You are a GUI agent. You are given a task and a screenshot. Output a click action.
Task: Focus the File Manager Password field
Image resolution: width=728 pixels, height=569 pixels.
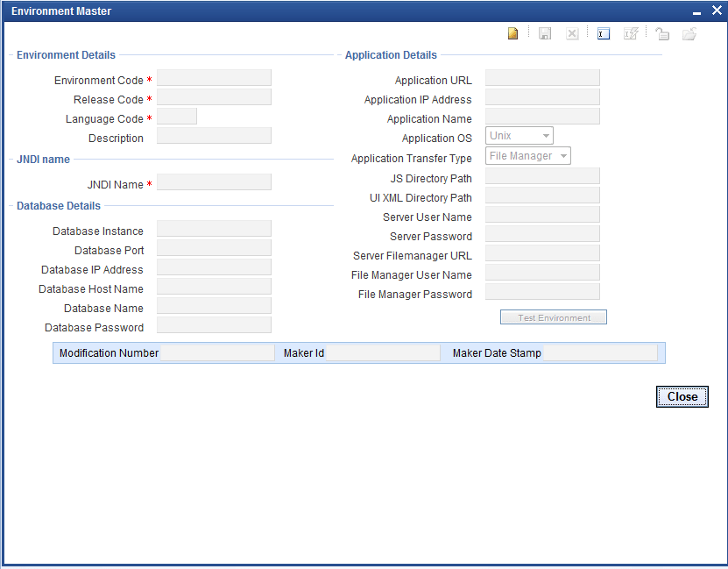(x=543, y=292)
